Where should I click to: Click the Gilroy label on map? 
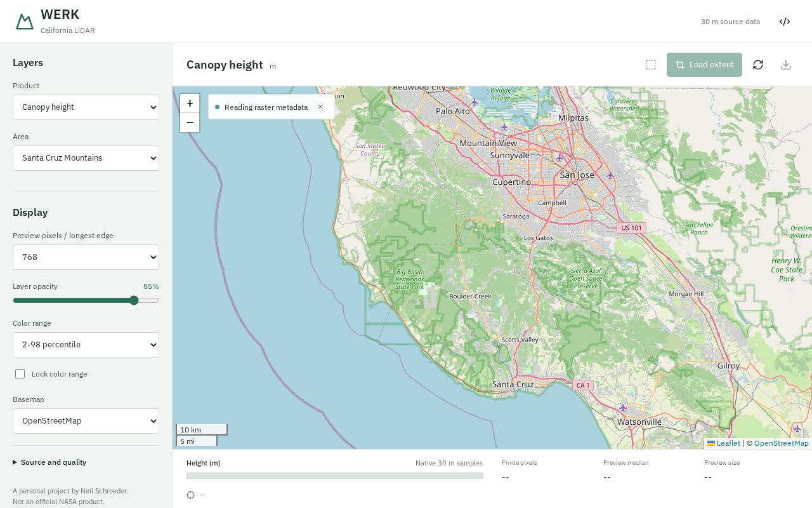[x=728, y=366]
